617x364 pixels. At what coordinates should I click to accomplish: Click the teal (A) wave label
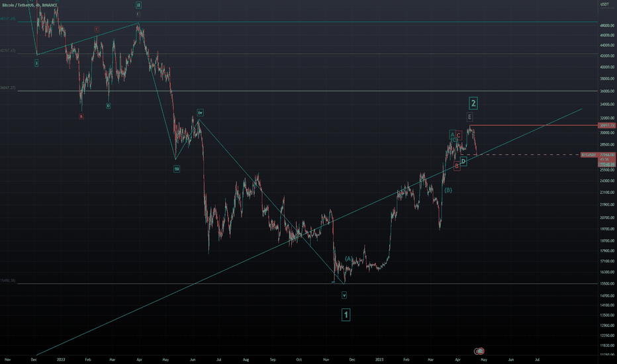(349, 259)
